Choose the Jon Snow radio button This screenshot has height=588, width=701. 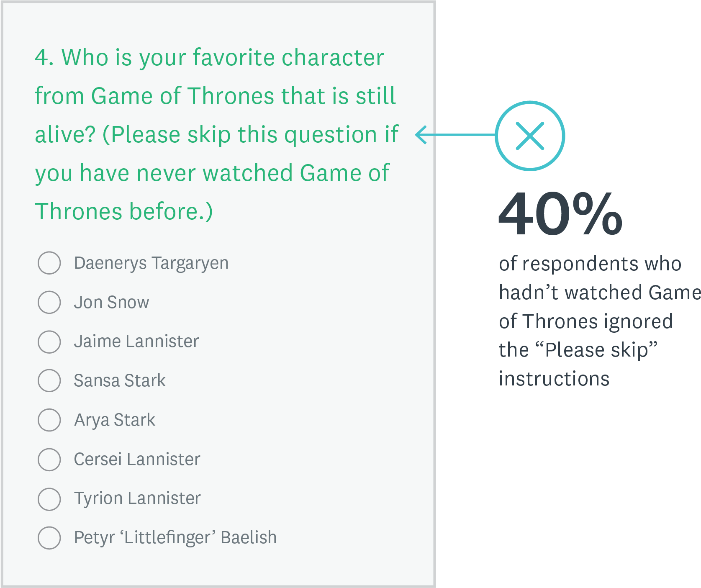click(x=49, y=302)
